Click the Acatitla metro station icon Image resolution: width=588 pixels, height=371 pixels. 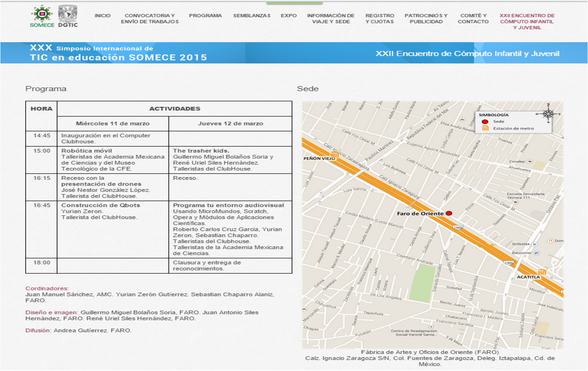[542, 272]
